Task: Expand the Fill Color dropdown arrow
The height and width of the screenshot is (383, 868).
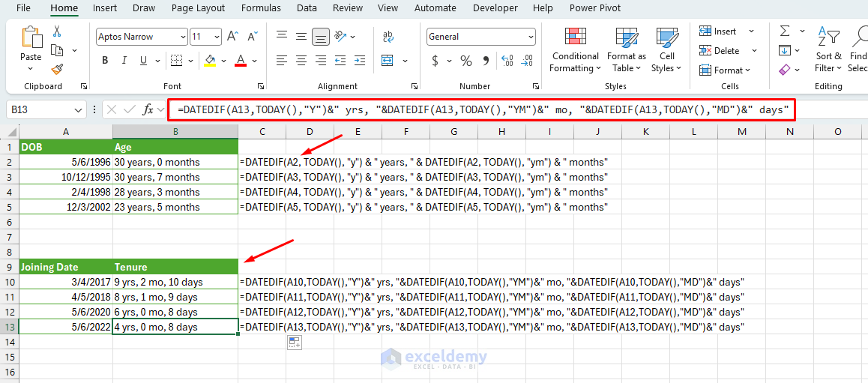Action: (223, 60)
